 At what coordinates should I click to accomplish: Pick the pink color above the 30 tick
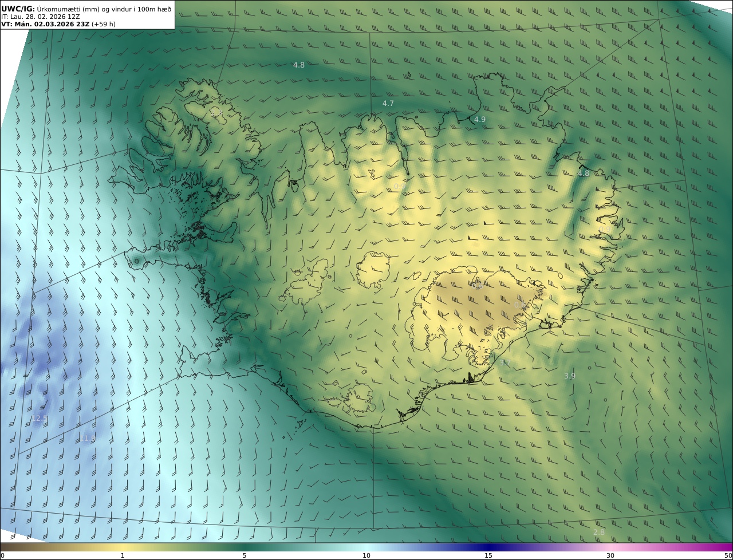coord(610,547)
